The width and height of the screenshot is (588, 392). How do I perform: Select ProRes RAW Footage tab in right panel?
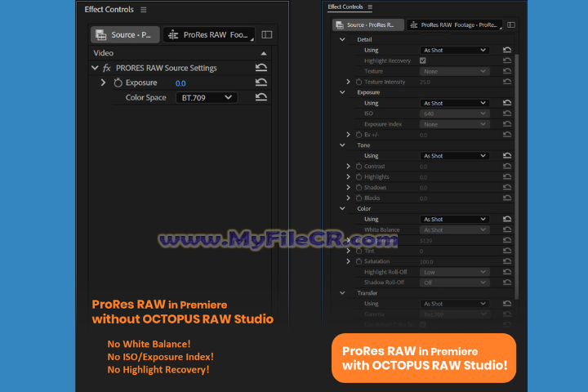click(455, 24)
